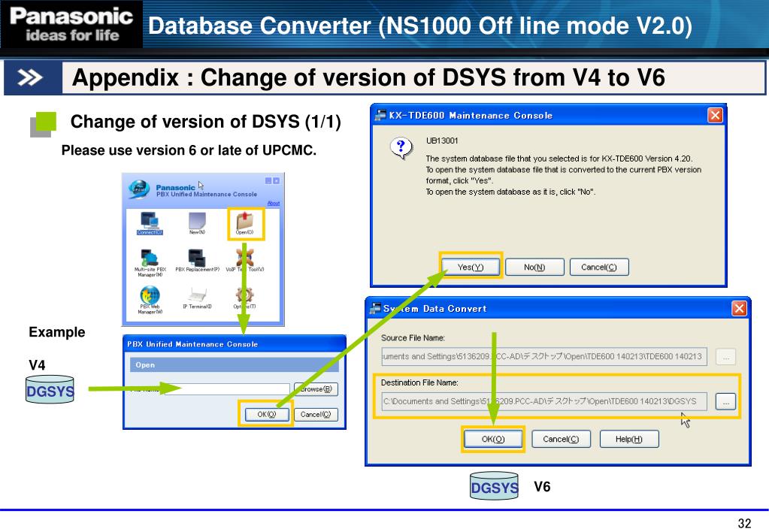Open the Options gear icon
The height and width of the screenshot is (532, 769).
(245, 297)
